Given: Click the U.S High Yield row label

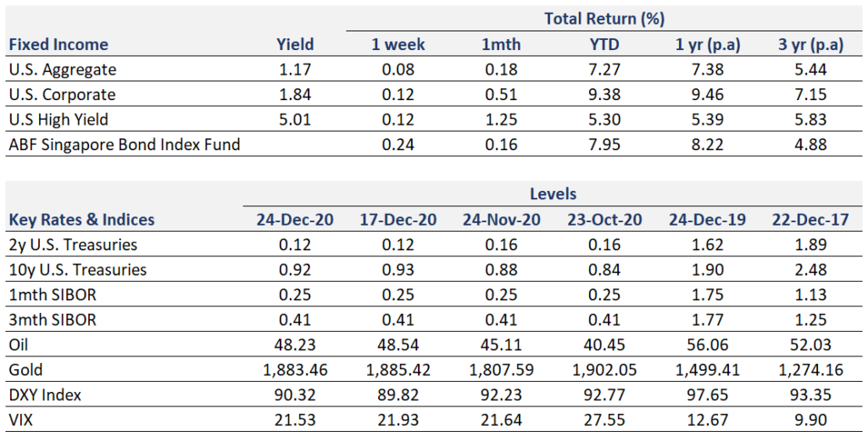Looking at the screenshot, I should coord(58,119).
